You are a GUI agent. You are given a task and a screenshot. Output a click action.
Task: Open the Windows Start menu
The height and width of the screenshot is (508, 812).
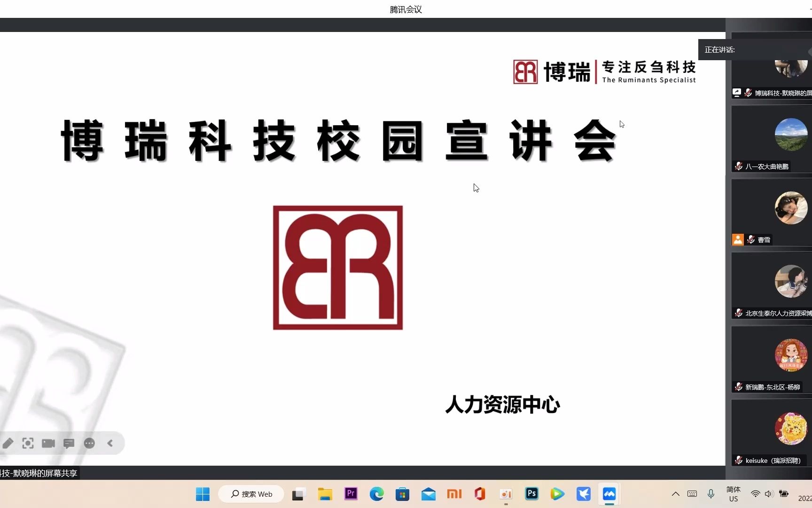pos(202,494)
